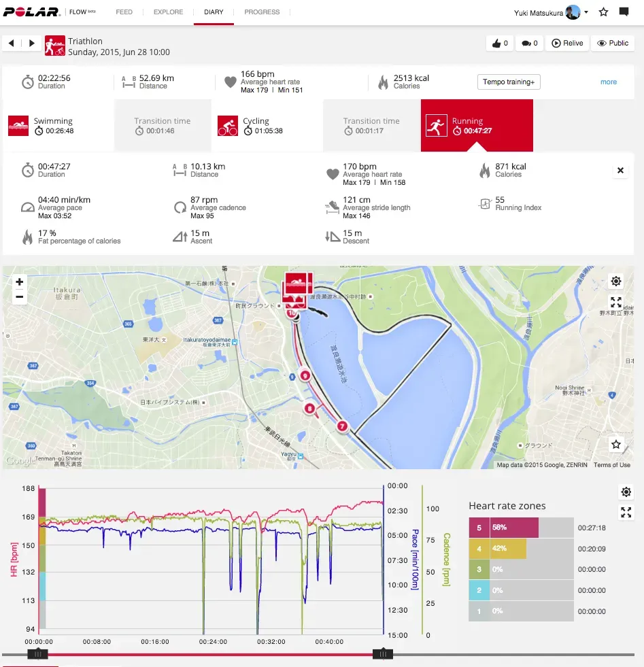Screen dimensions: 644x667
Task: Open the chart settings gear icon
Action: click(626, 492)
